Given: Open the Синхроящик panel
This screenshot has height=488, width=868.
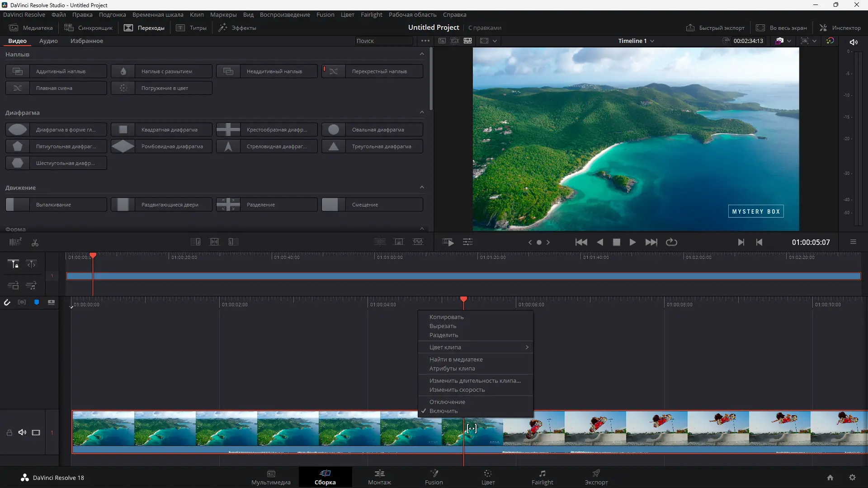Looking at the screenshot, I should 89,28.
